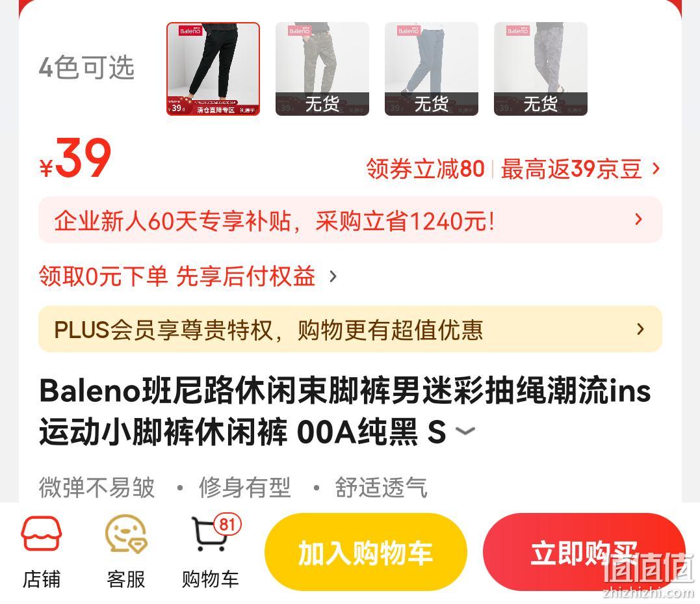Contact customer service (客服) icon
700x604 pixels.
[x=126, y=552]
